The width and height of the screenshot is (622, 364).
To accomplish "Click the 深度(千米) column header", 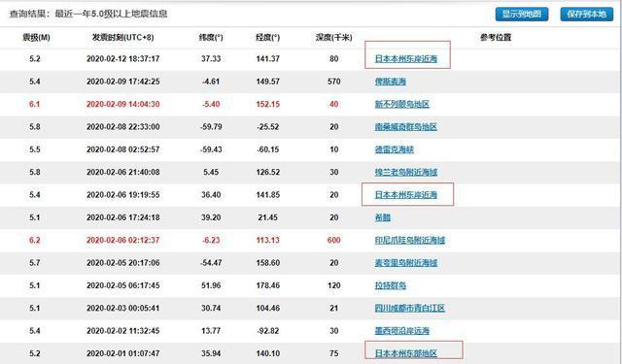I will [333, 38].
